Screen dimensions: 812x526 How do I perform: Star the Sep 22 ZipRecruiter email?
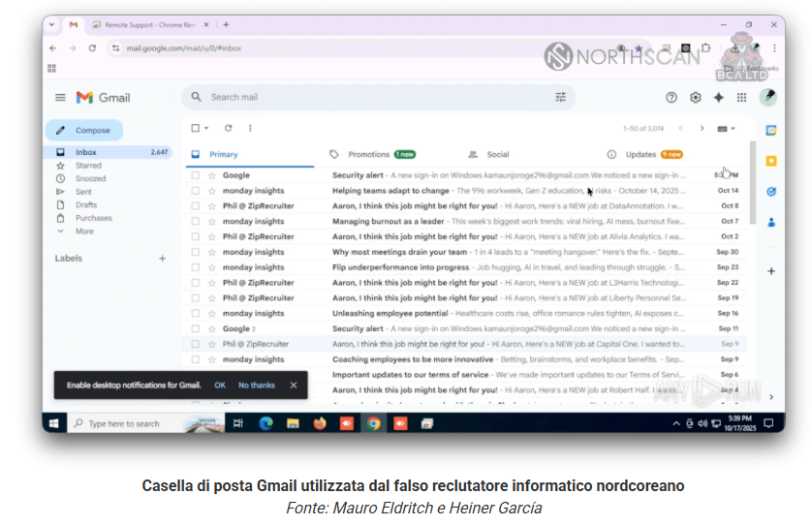pyautogui.click(x=211, y=283)
